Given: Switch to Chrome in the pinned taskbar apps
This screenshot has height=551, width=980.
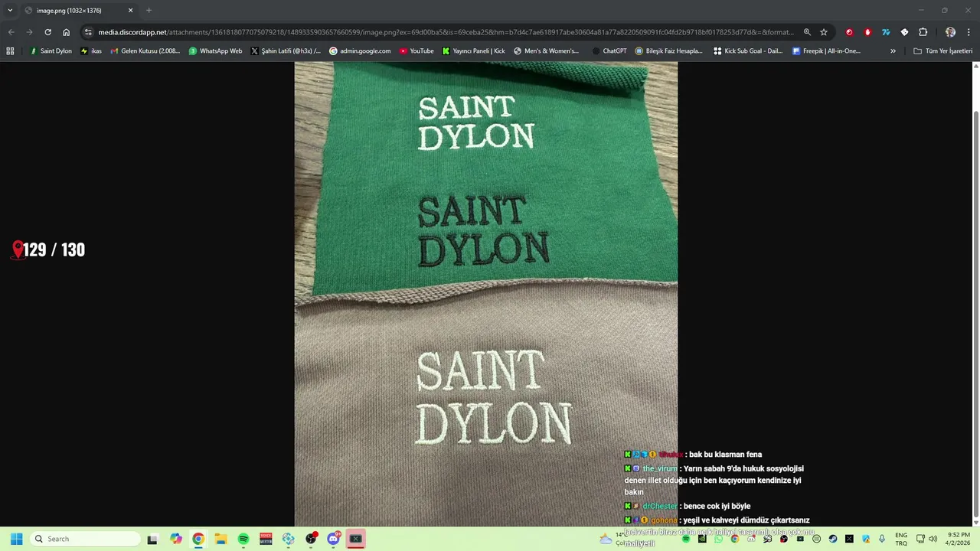Looking at the screenshot, I should (198, 539).
